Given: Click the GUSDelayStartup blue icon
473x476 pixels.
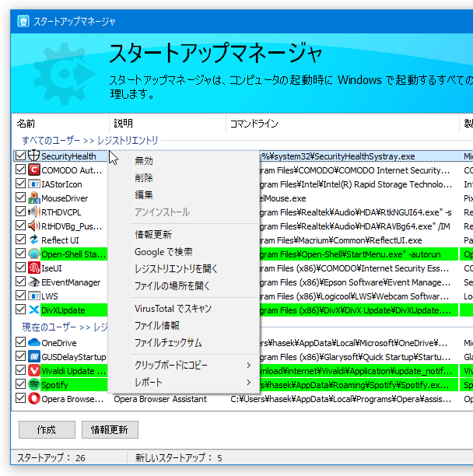Looking at the screenshot, I should click(33, 356).
